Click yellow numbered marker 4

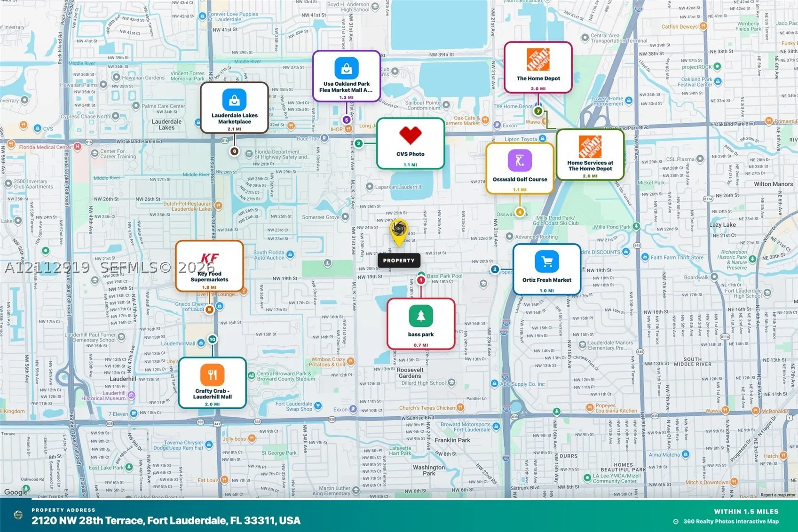[x=520, y=212]
